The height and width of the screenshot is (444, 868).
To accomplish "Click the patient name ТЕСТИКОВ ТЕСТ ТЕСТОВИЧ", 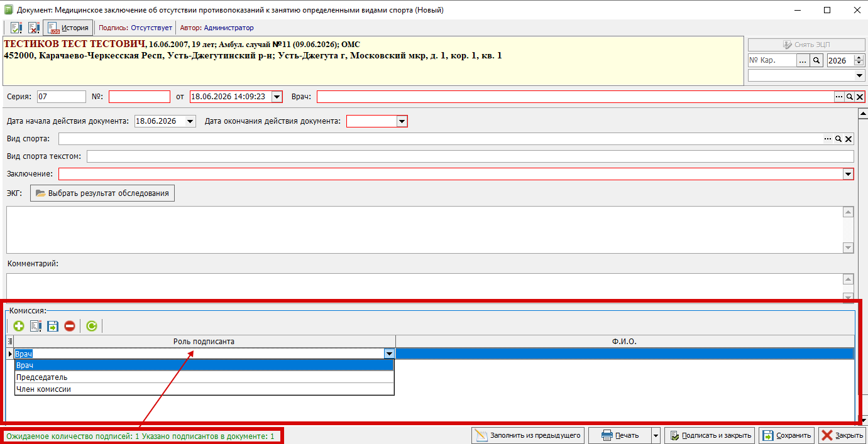I will (x=74, y=45).
